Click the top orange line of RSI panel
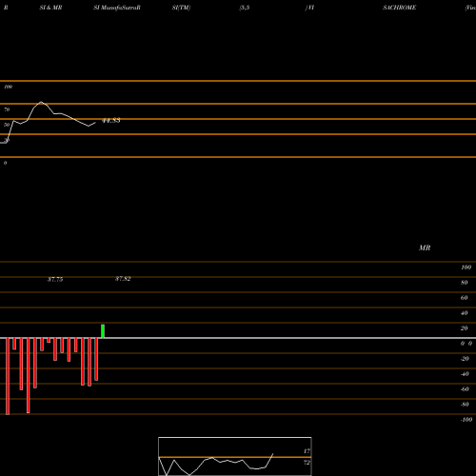Image resolution: width=476 pixels, height=476 pixels. [x=238, y=81]
